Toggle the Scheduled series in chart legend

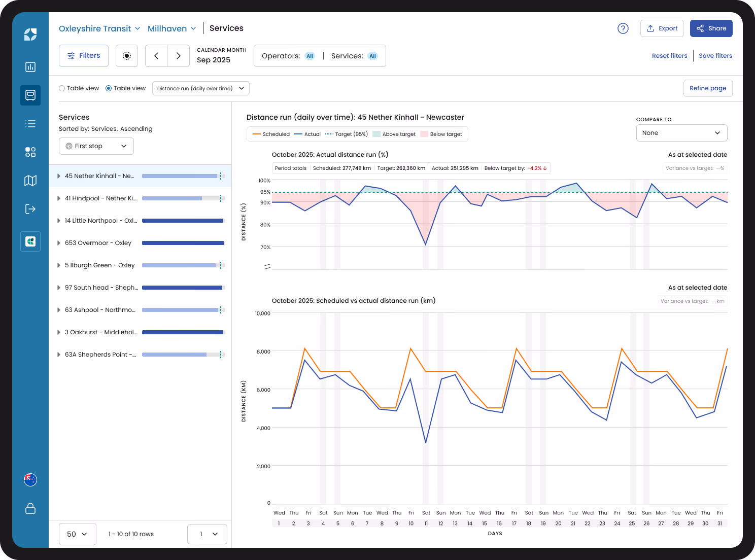[271, 134]
